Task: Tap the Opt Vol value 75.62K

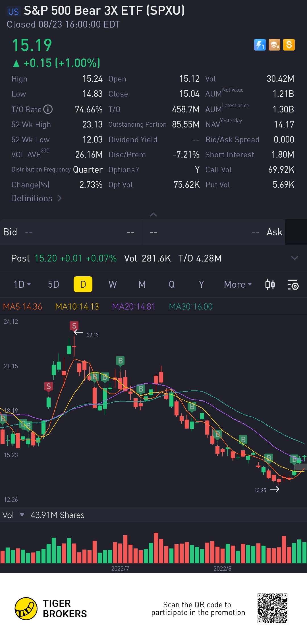Action: 186,185
